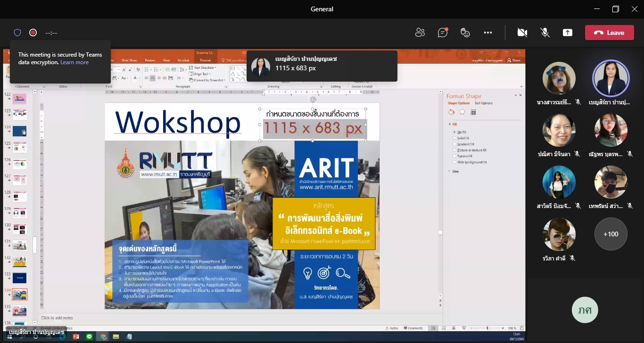The image size is (644, 343).
Task: Open the More actions ellipsis
Action: (488, 33)
